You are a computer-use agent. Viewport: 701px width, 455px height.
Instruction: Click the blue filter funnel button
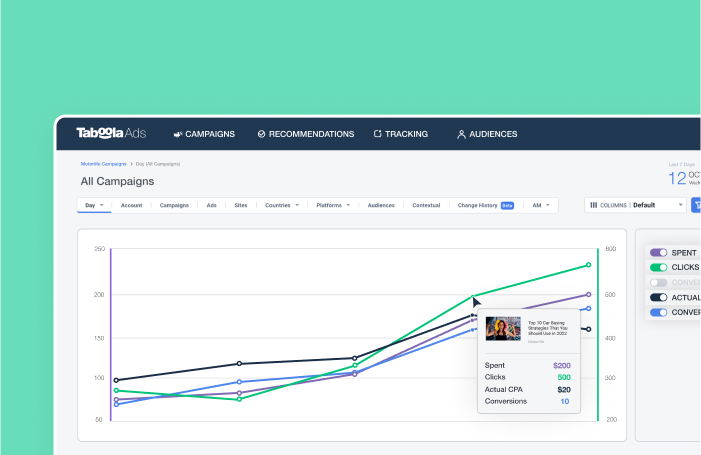point(696,205)
